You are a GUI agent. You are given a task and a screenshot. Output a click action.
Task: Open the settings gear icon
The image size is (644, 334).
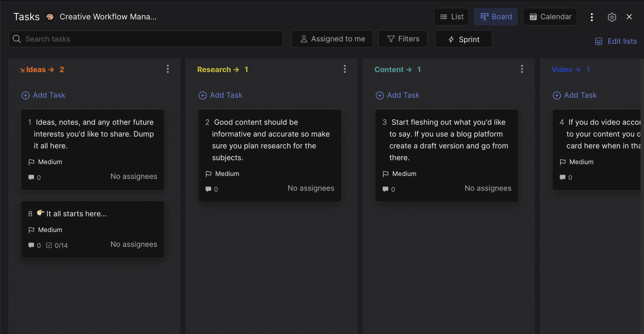[x=612, y=17]
